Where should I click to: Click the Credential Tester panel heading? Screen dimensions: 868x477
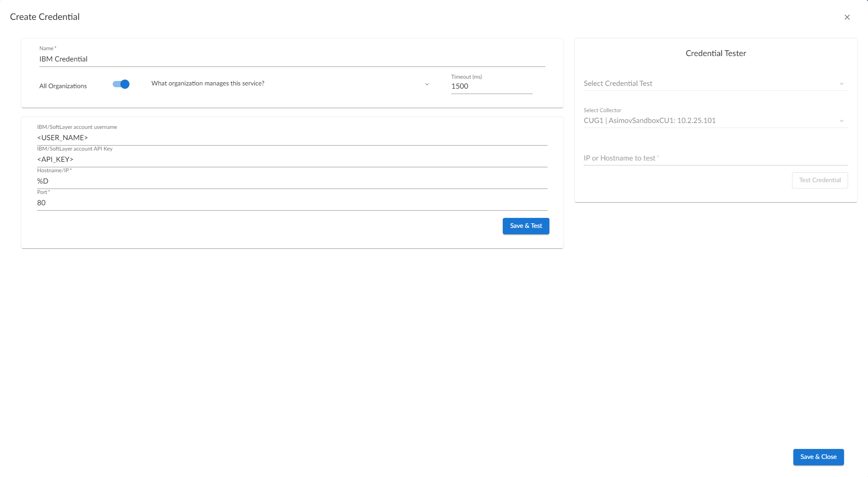point(715,53)
